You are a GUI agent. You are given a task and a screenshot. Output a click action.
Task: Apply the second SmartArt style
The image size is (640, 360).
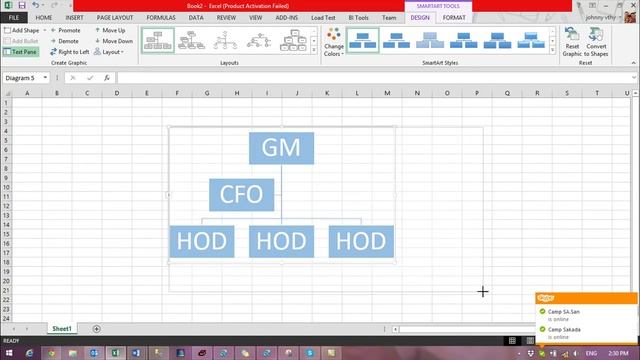[396, 40]
